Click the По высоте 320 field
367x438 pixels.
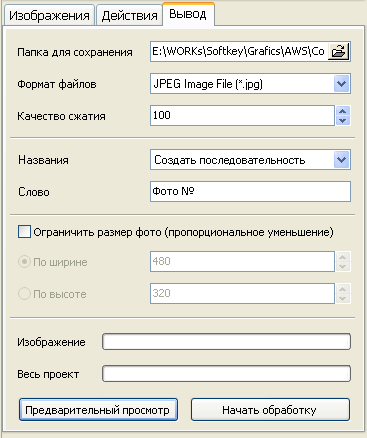pyautogui.click(x=242, y=293)
